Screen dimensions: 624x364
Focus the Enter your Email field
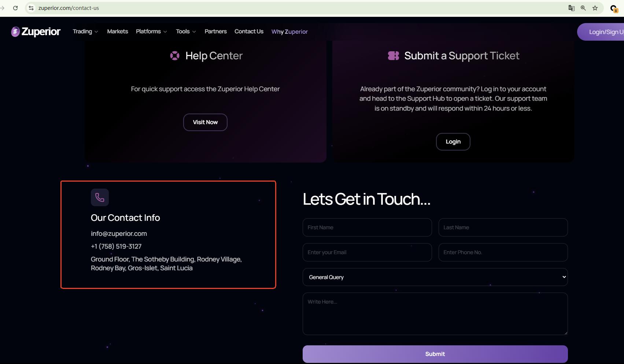point(367,252)
